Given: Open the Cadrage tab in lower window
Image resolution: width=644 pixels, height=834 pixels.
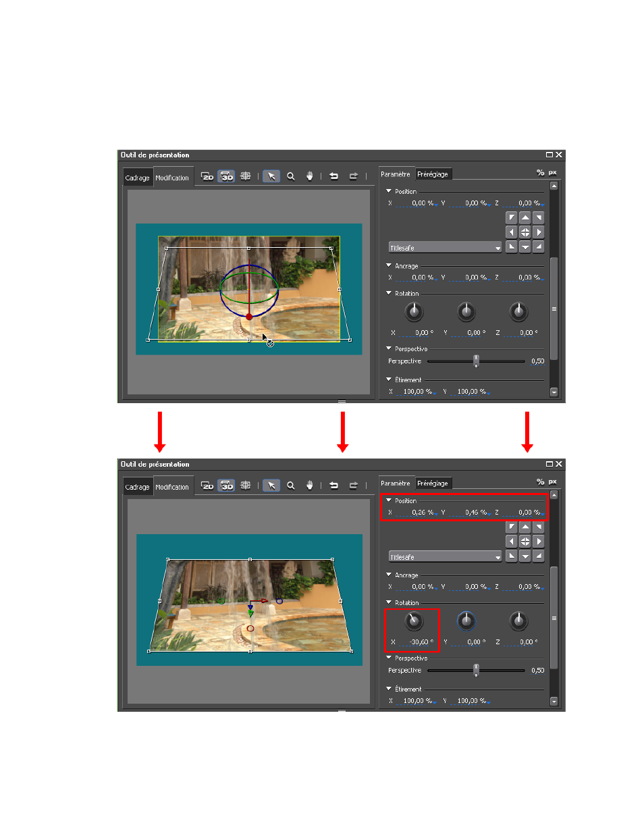Looking at the screenshot, I should tap(138, 487).
